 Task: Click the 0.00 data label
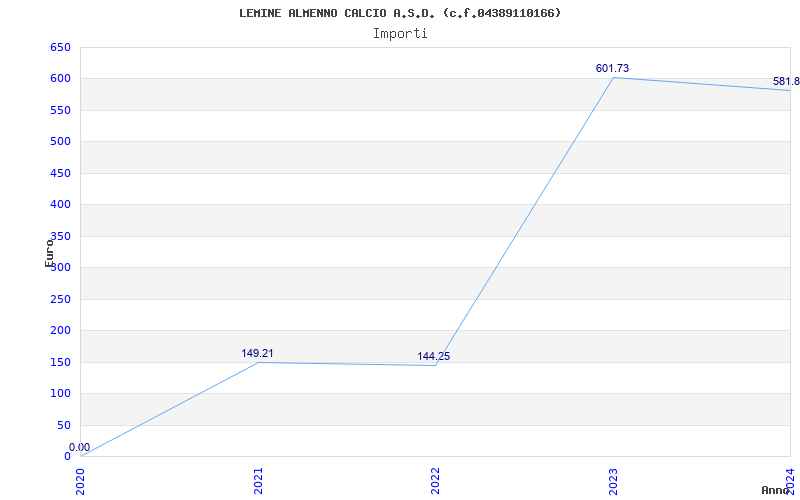coord(80,447)
